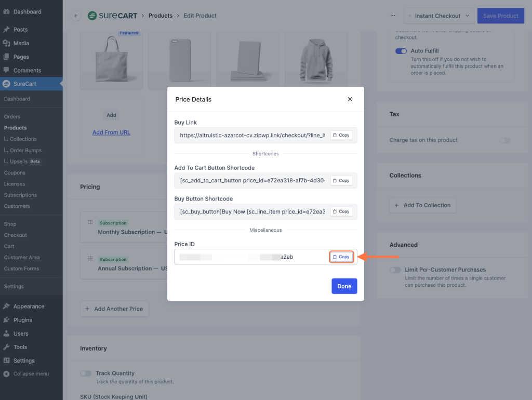Image resolution: width=532 pixels, height=400 pixels.
Task: Click the Add From URL link
Action: coord(111,132)
